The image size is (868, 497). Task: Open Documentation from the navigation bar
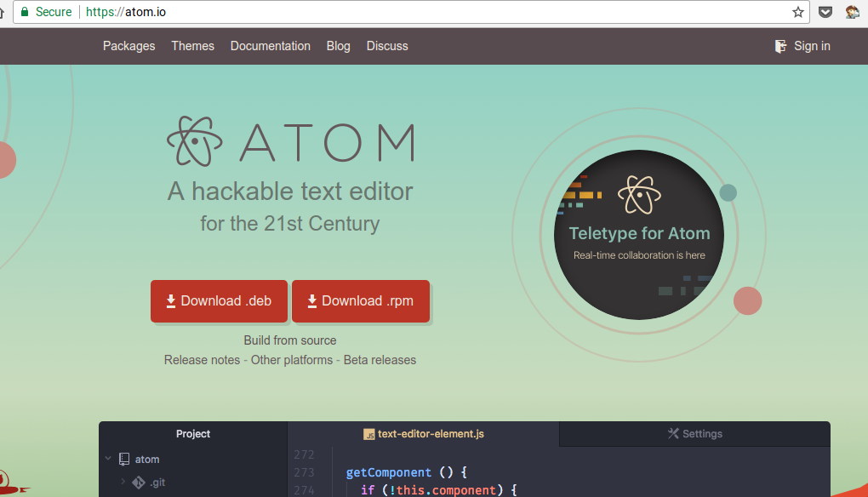pos(270,46)
